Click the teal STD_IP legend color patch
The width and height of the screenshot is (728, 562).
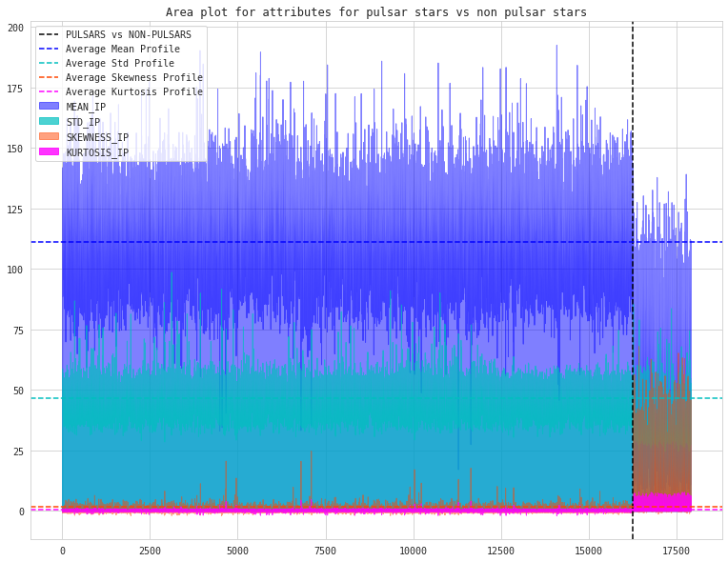[49, 121]
